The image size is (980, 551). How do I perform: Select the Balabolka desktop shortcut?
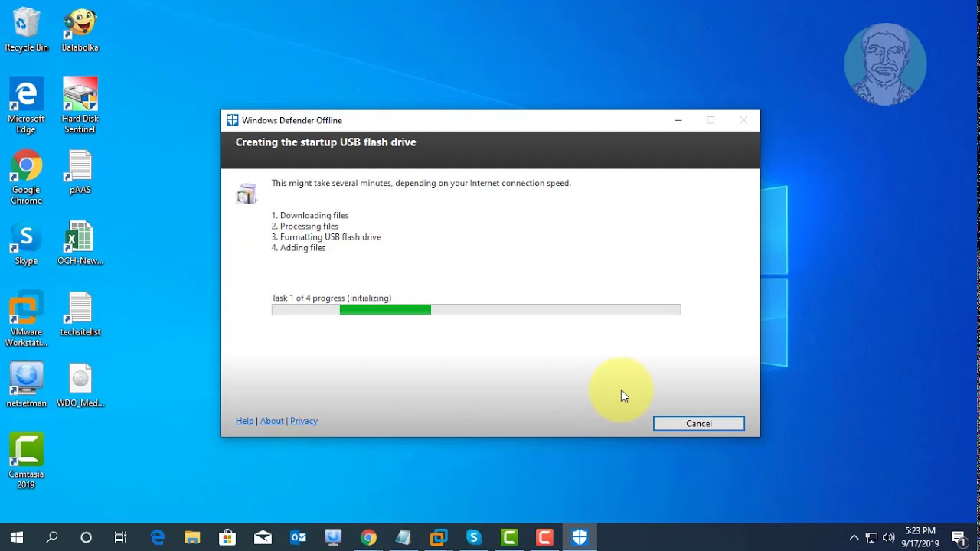pos(80,29)
